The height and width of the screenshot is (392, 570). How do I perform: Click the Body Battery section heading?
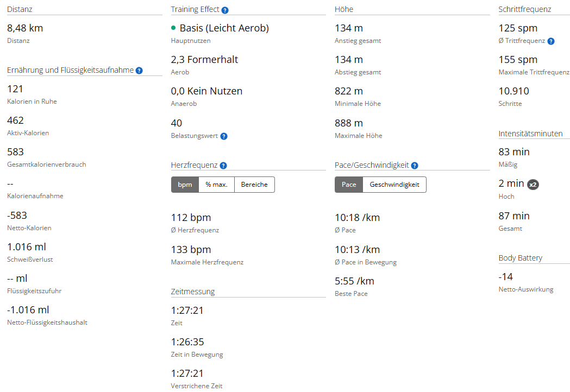(x=521, y=258)
